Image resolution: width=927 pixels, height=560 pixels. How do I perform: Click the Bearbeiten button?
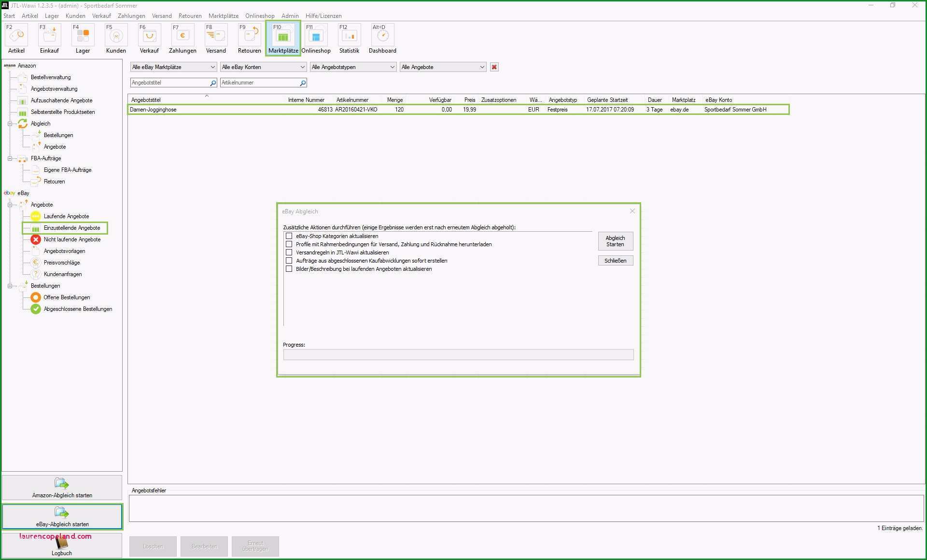coord(204,546)
